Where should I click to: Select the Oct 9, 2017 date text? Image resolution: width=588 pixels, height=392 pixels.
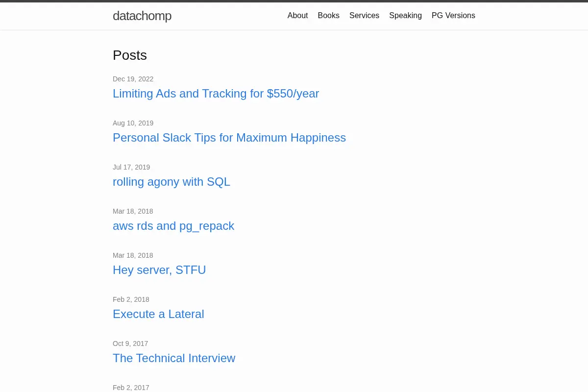[x=130, y=343]
